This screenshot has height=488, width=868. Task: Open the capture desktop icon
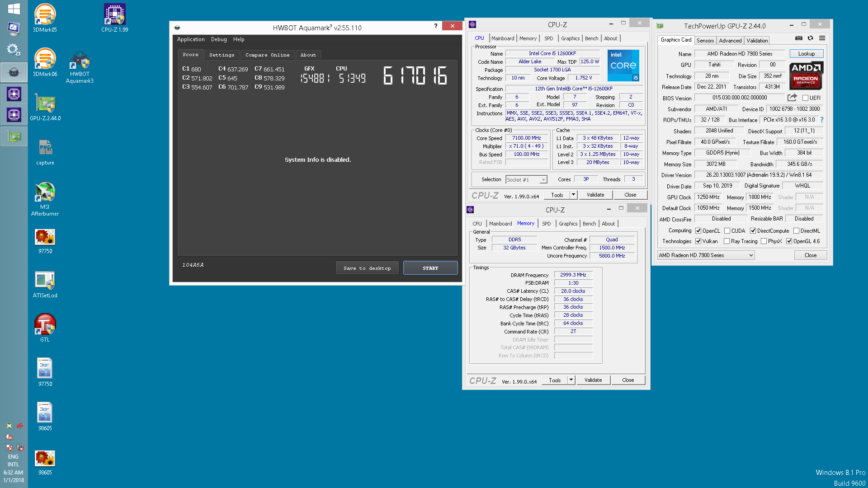pos(45,152)
